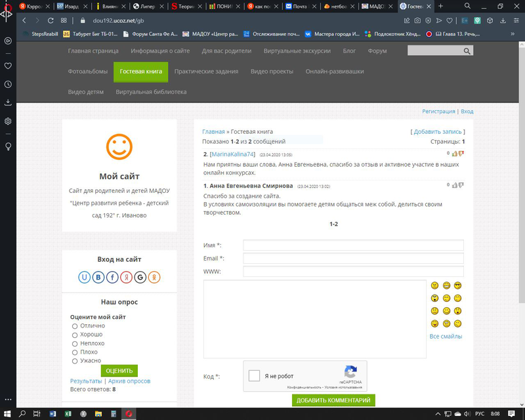
Task: Log in with the Facebook icon
Action: pos(112,277)
